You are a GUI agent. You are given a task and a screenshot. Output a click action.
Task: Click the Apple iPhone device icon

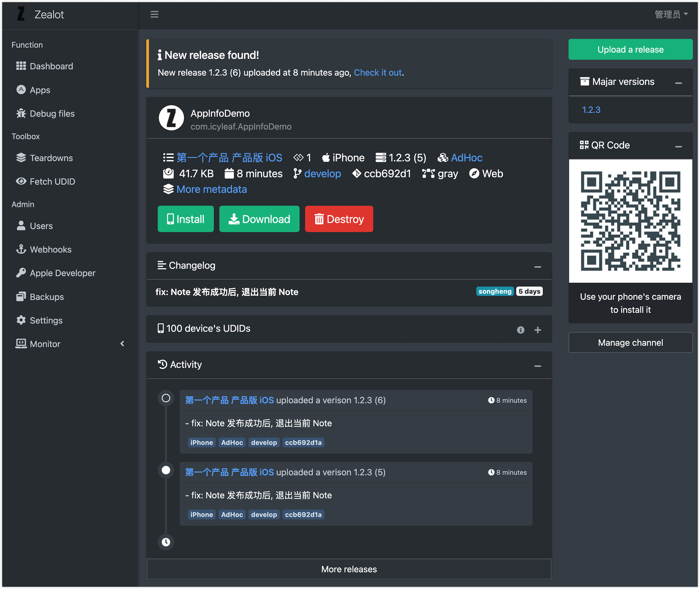click(x=326, y=158)
